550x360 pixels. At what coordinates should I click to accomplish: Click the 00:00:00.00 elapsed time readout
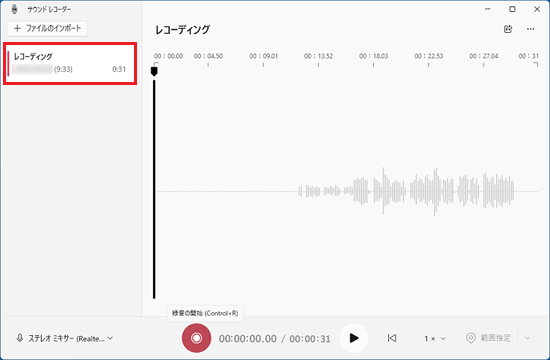pos(248,339)
